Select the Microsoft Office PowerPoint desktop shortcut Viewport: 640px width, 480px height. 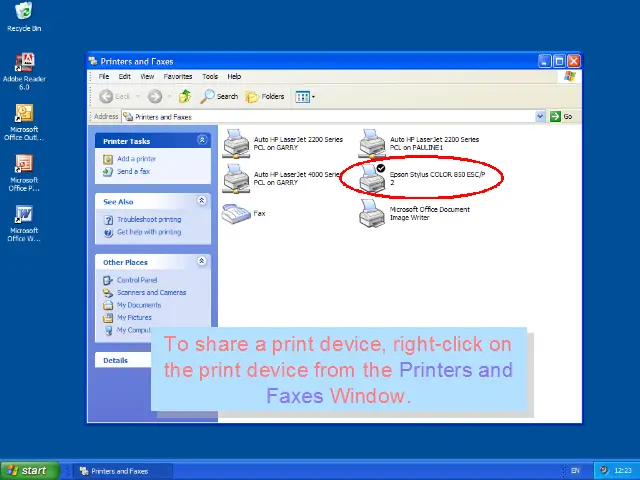(x=24, y=173)
